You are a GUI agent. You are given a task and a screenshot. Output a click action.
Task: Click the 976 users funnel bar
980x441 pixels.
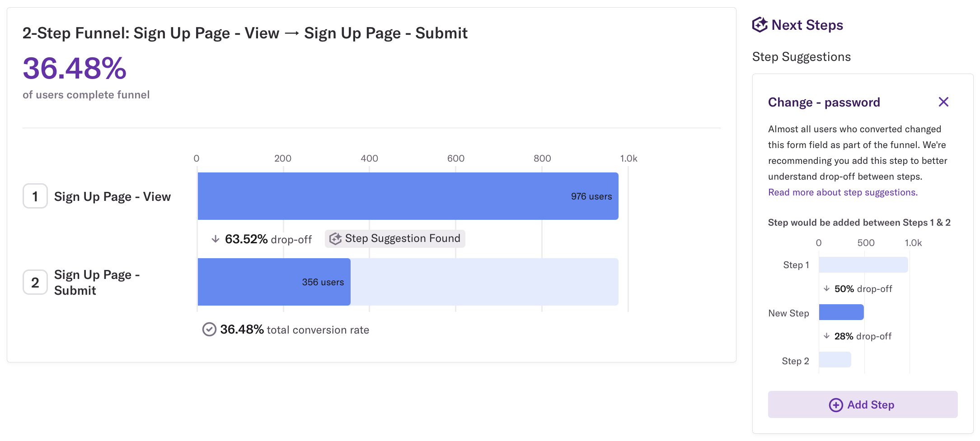[x=408, y=196]
